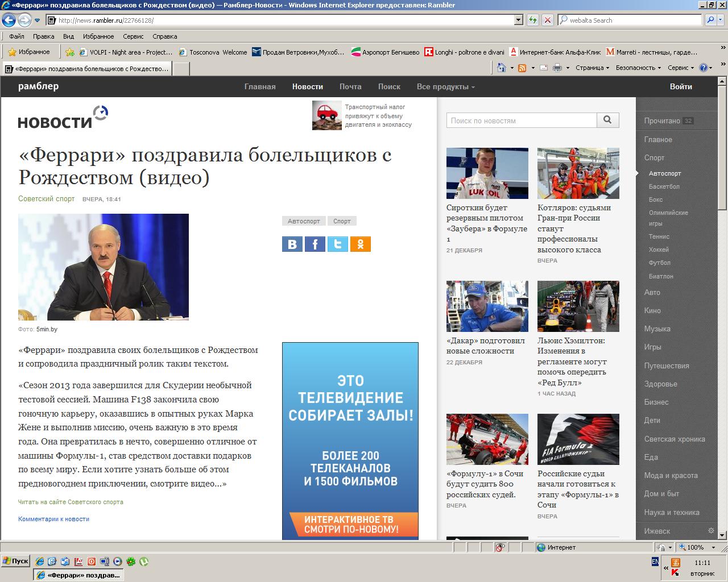Share the article on Twitter
The width and height of the screenshot is (728, 582).
337,244
